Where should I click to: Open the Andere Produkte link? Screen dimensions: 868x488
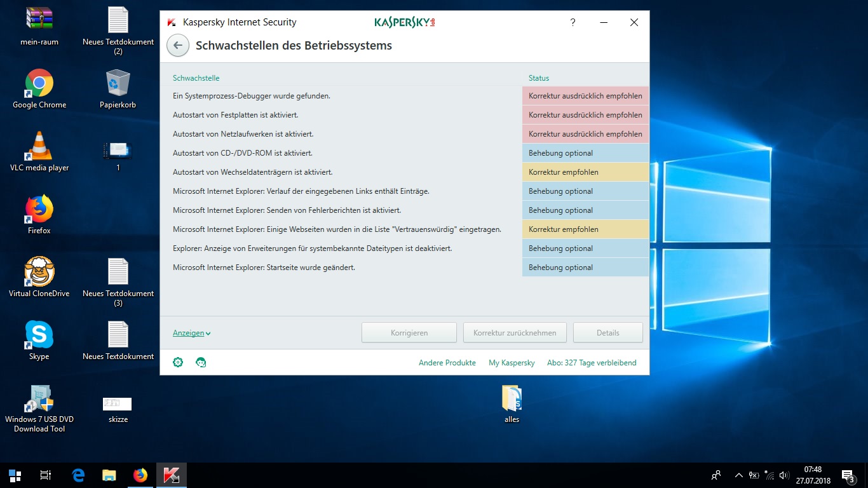click(x=447, y=363)
